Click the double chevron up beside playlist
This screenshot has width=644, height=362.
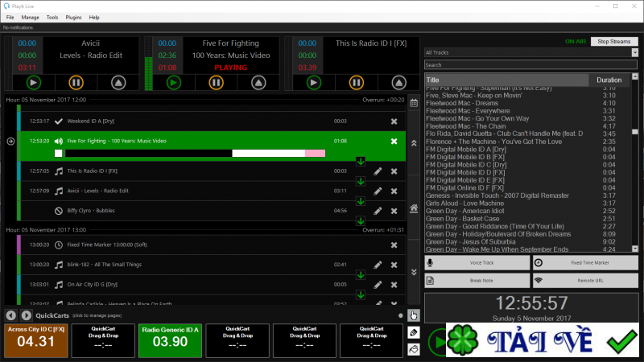[x=414, y=143]
